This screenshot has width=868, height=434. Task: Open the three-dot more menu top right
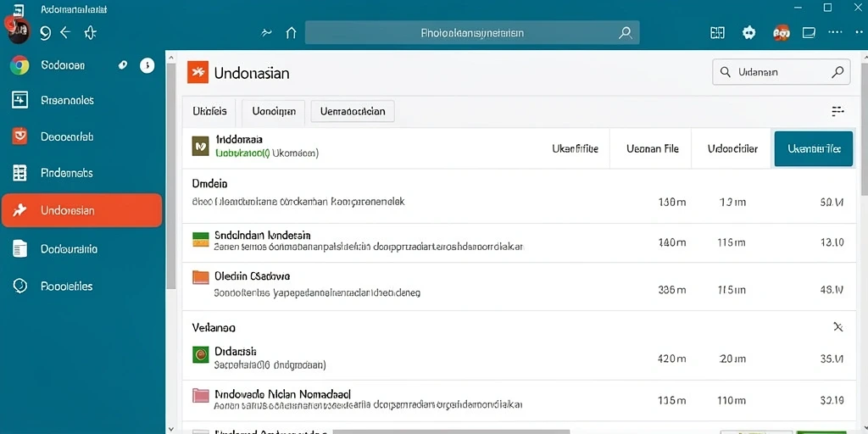pyautogui.click(x=835, y=33)
